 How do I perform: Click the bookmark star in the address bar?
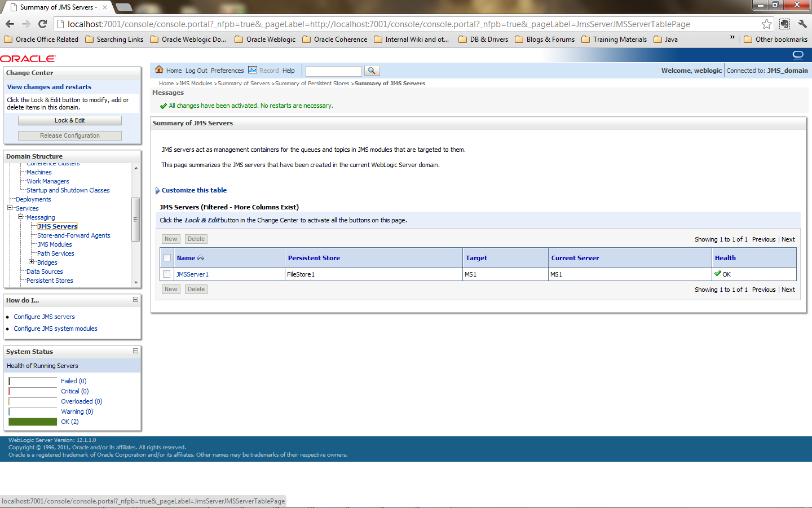click(766, 24)
